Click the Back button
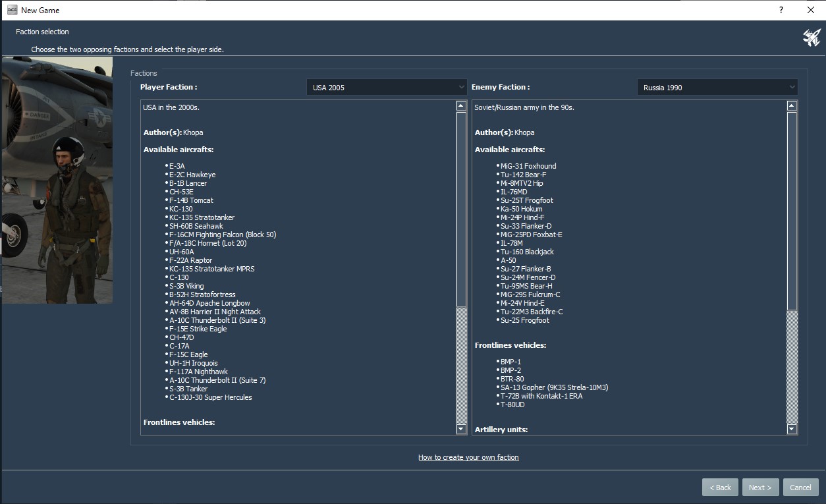The width and height of the screenshot is (826, 504). point(720,487)
